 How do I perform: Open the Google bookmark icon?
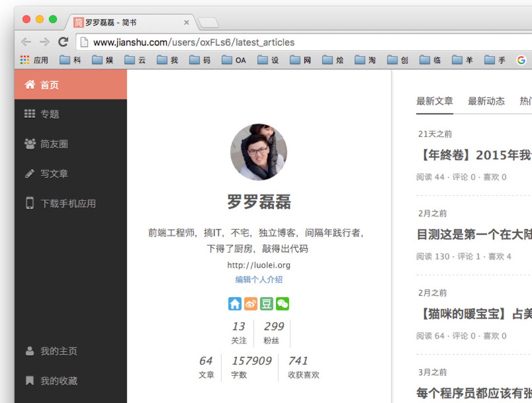coord(521,60)
